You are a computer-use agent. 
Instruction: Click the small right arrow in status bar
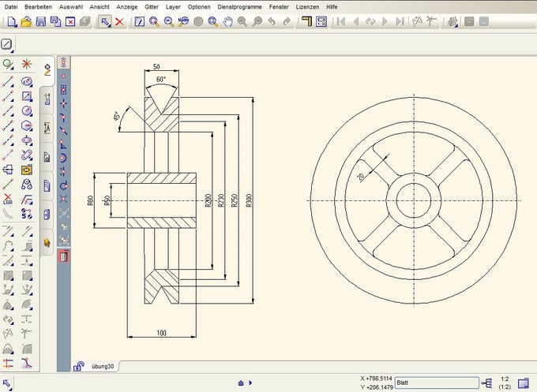[250, 383]
